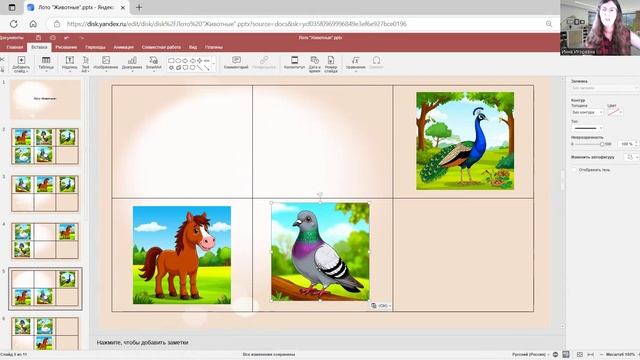Undo the last action
The width and height of the screenshot is (640, 360).
click(67, 38)
